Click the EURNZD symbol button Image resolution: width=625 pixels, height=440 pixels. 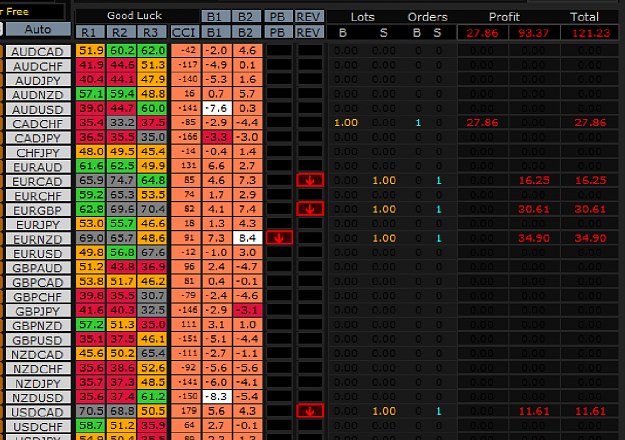click(38, 239)
